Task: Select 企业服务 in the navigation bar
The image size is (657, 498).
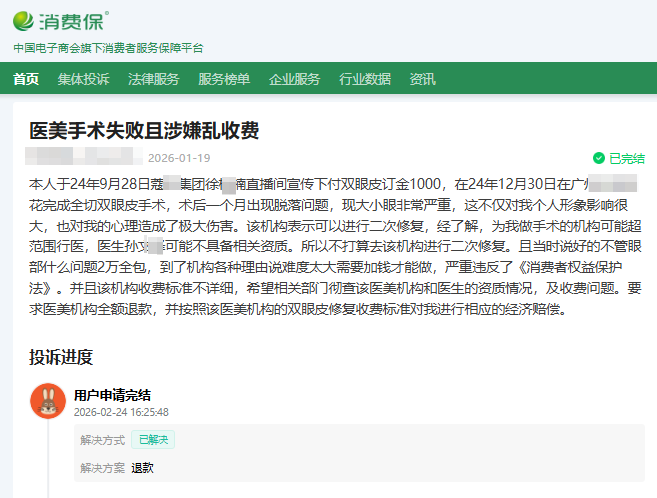Action: pos(294,80)
